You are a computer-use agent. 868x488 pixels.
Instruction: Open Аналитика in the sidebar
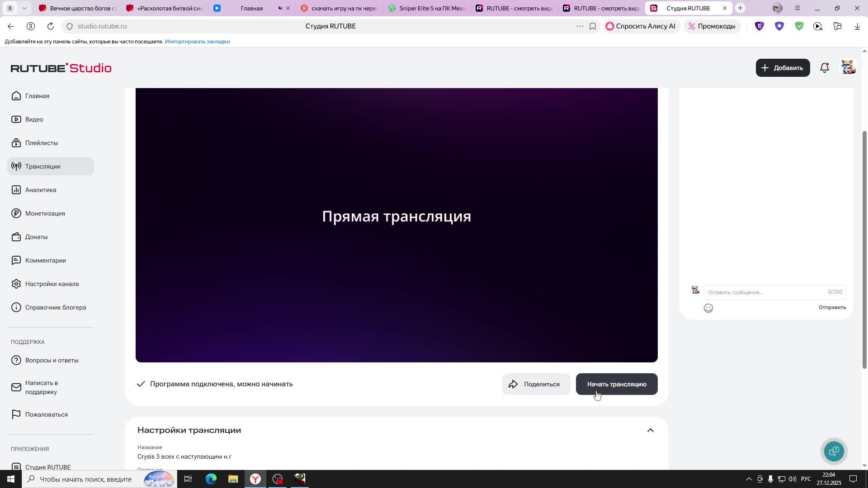[x=41, y=190]
